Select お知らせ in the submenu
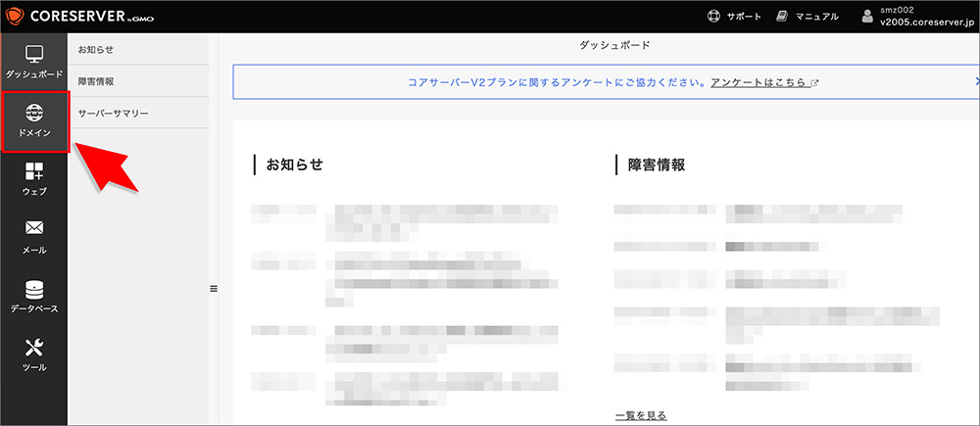Image resolution: width=980 pixels, height=426 pixels. (x=138, y=49)
